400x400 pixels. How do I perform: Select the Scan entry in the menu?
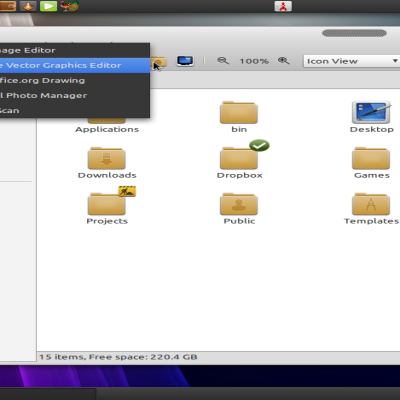tap(75, 111)
